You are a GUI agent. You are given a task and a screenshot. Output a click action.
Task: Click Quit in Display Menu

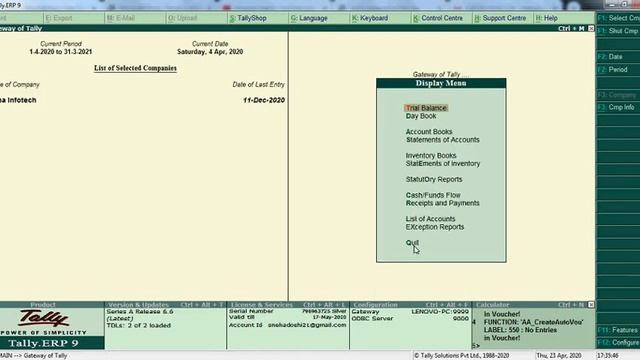(412, 242)
